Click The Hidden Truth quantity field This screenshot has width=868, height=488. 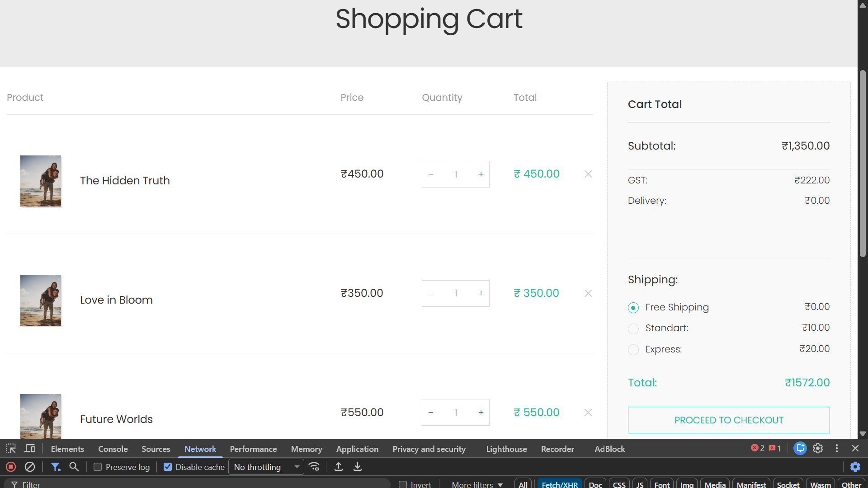point(456,174)
